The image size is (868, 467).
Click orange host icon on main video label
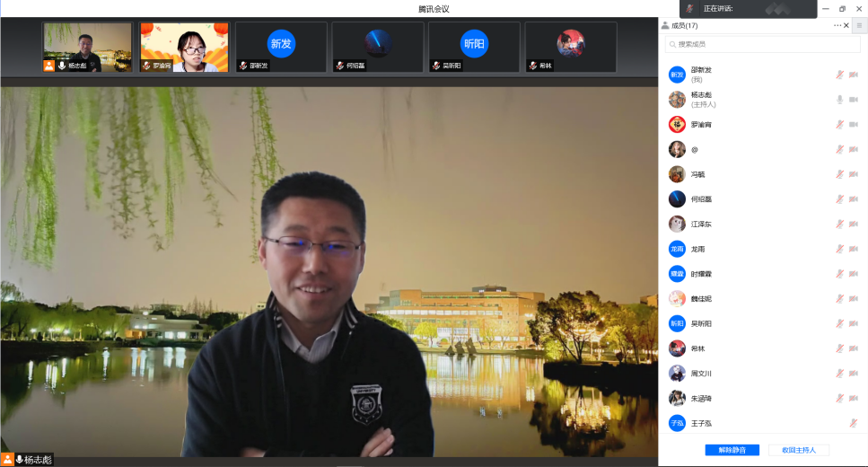pos(8,459)
